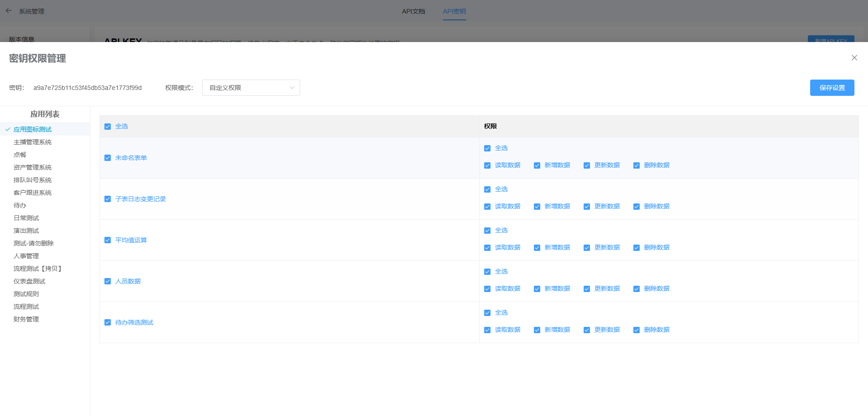Open 资产管理系统 in the app list
Screen dimensions: 868x420
pos(33,167)
